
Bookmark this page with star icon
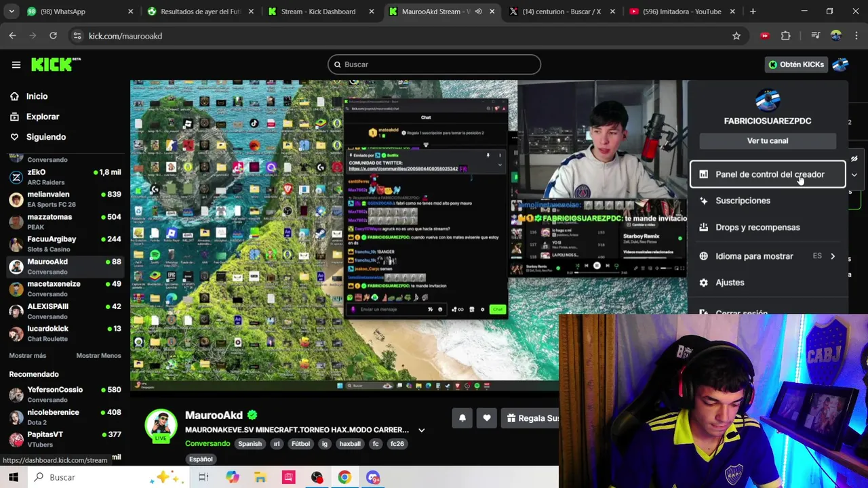coord(736,36)
